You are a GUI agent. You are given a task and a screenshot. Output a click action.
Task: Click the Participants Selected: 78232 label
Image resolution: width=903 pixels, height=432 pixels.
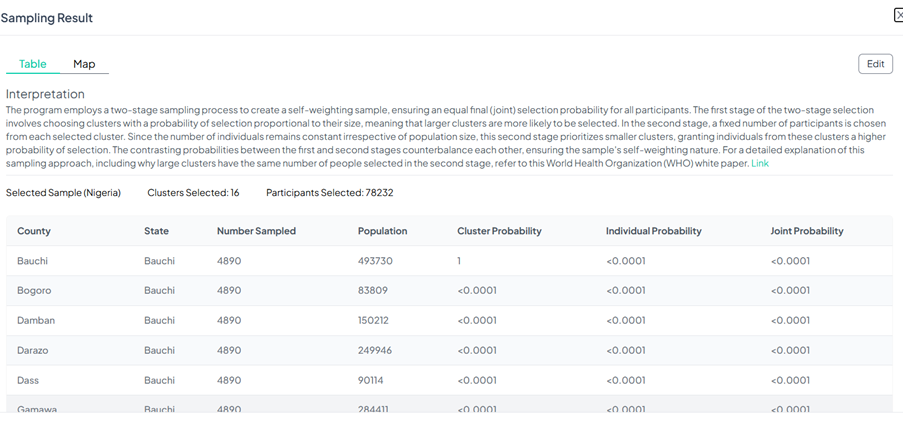tap(329, 193)
